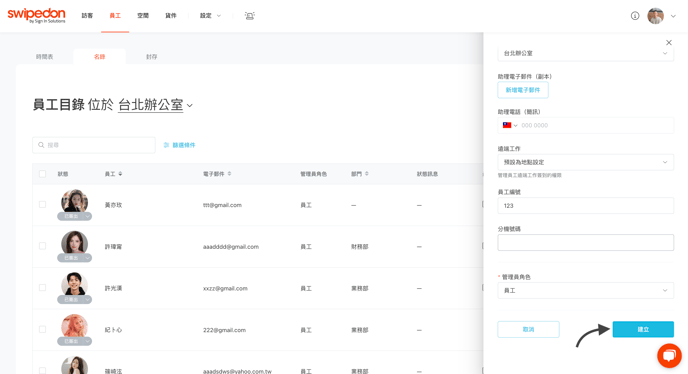Sort by 電子郵件 column
The width and height of the screenshot is (688, 374).
217,174
